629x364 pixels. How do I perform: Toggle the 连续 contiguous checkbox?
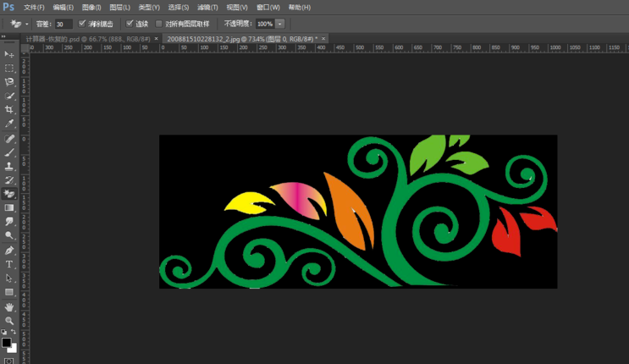tap(130, 24)
